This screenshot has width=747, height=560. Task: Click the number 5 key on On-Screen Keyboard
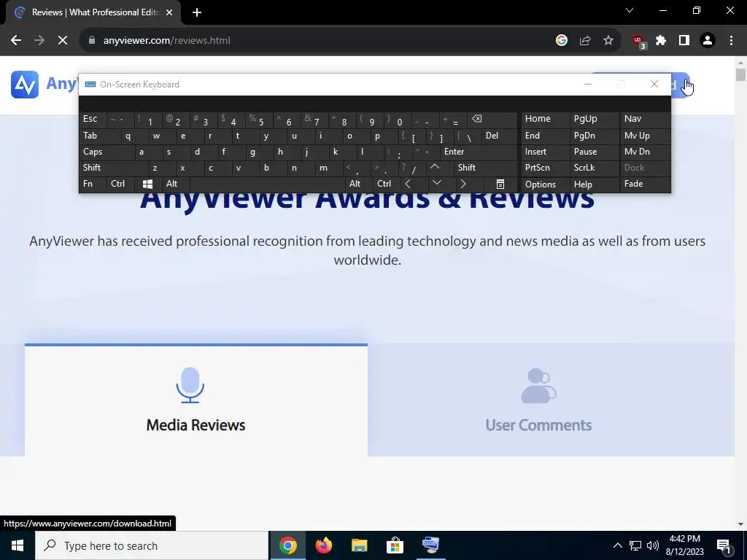point(259,120)
